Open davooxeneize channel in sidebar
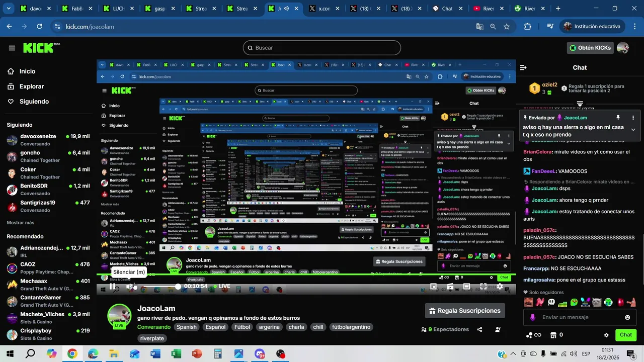644x362 pixels. [x=48, y=140]
